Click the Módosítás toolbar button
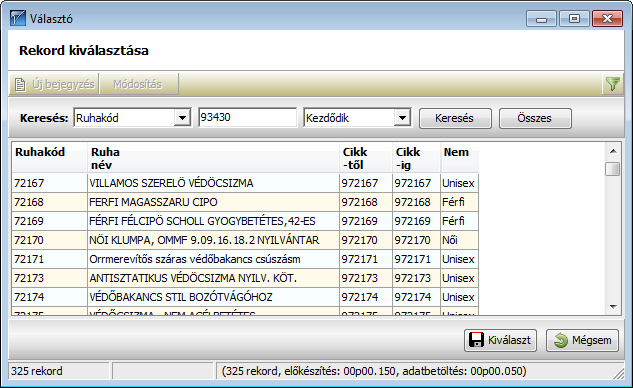633x388 pixels. [138, 84]
